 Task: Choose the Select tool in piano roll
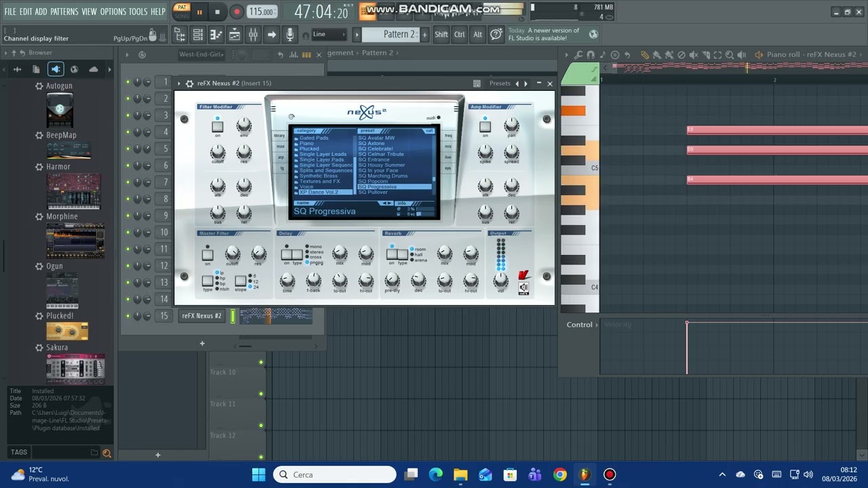(717, 55)
